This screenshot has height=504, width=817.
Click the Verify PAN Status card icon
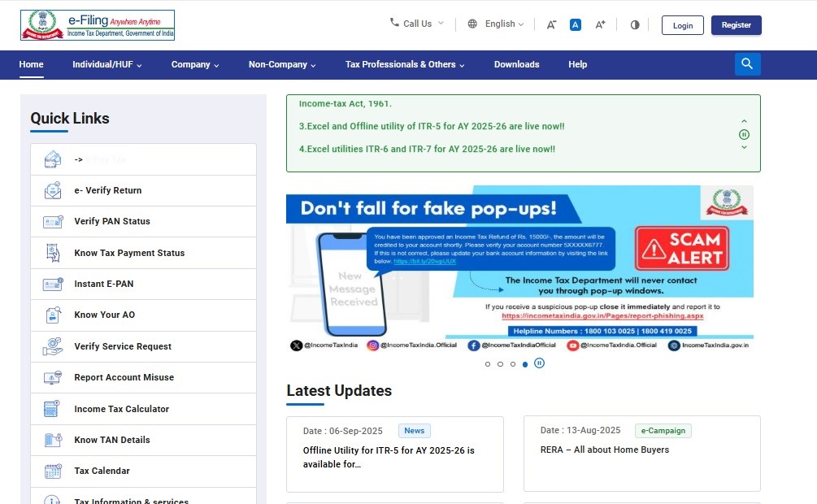(x=53, y=221)
